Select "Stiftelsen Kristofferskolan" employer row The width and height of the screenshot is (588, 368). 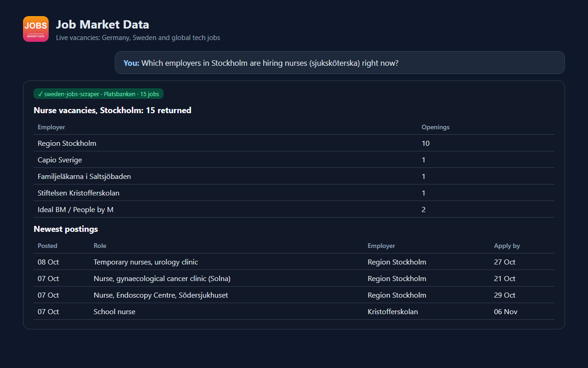click(x=294, y=193)
